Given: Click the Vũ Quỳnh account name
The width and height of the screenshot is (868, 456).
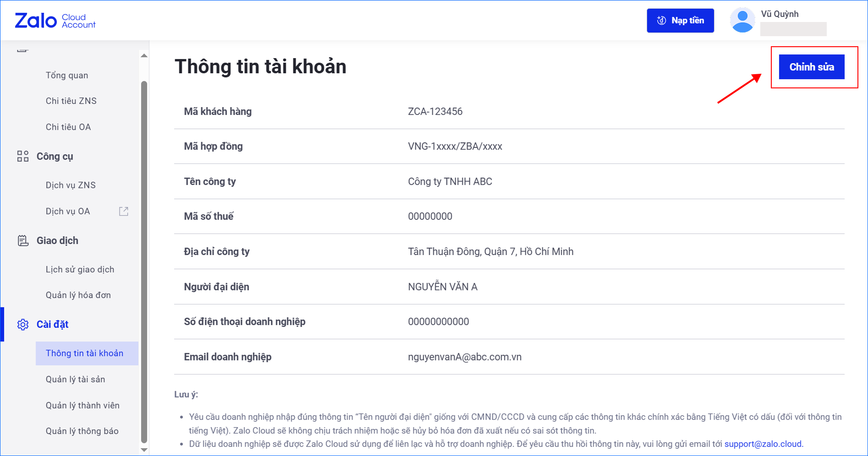Looking at the screenshot, I should click(780, 14).
